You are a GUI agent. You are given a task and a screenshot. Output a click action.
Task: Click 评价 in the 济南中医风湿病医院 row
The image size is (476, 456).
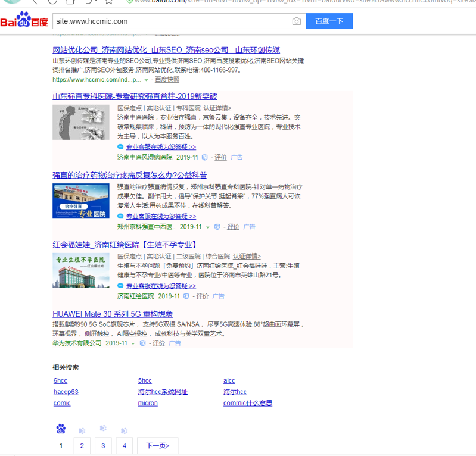220,157
